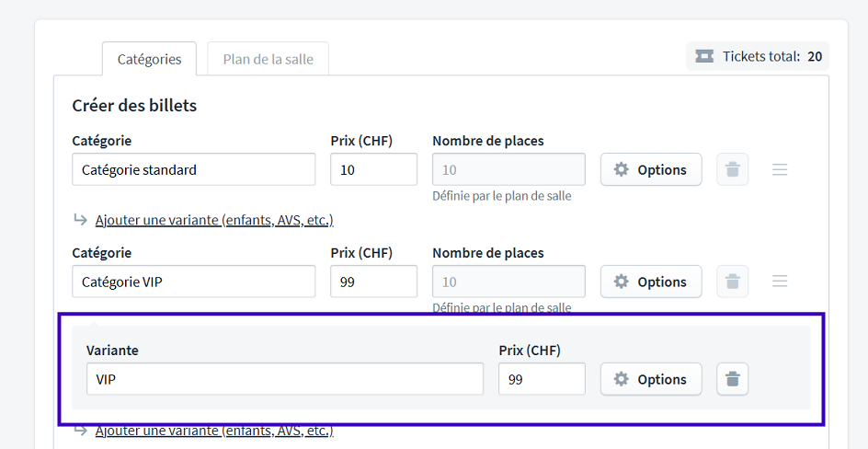
Task: Add another variant below the VIP variant
Action: click(x=213, y=431)
